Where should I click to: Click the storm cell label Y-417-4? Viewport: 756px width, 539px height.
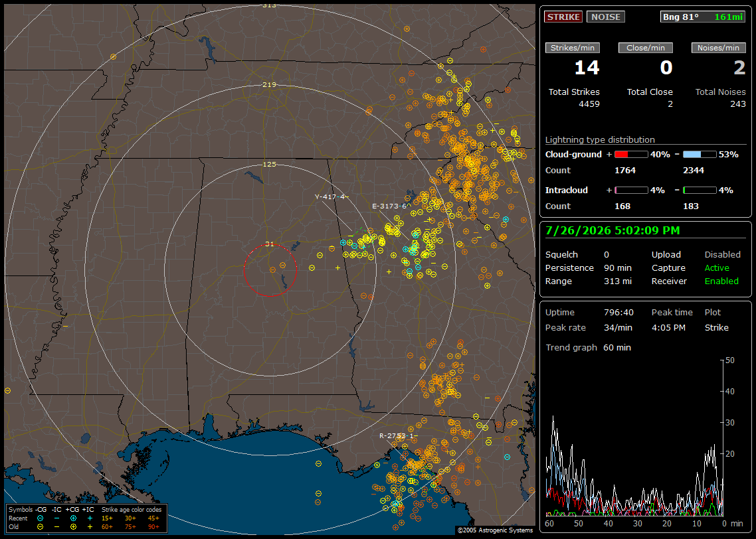[x=330, y=196]
